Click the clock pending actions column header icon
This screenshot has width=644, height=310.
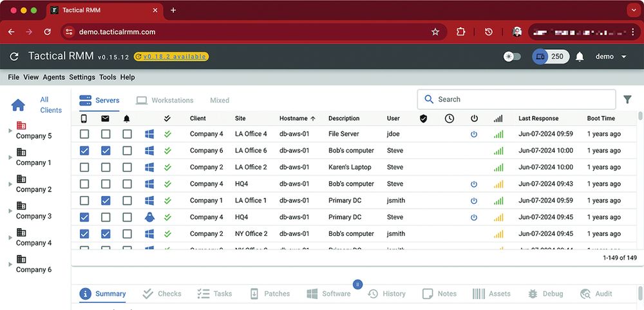450,119
